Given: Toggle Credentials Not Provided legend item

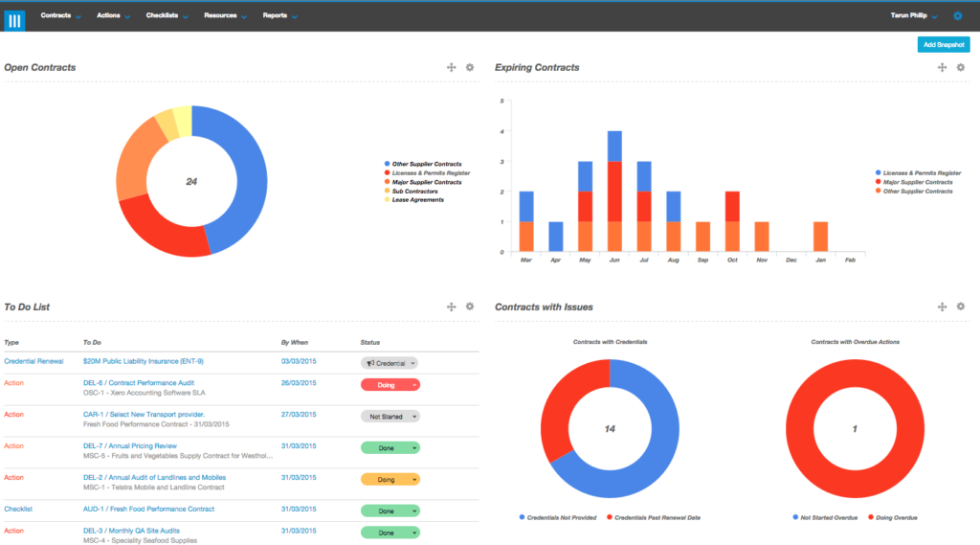Looking at the screenshot, I should tap(561, 517).
